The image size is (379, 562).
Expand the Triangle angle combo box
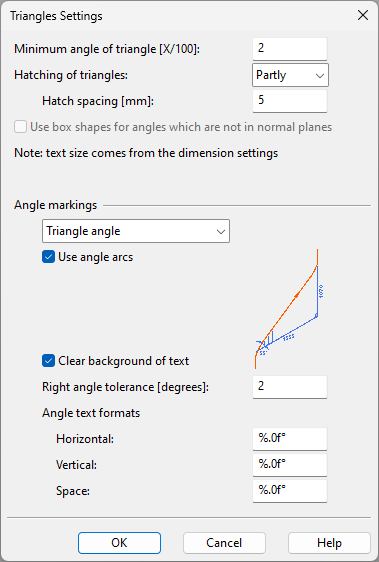pos(136,231)
